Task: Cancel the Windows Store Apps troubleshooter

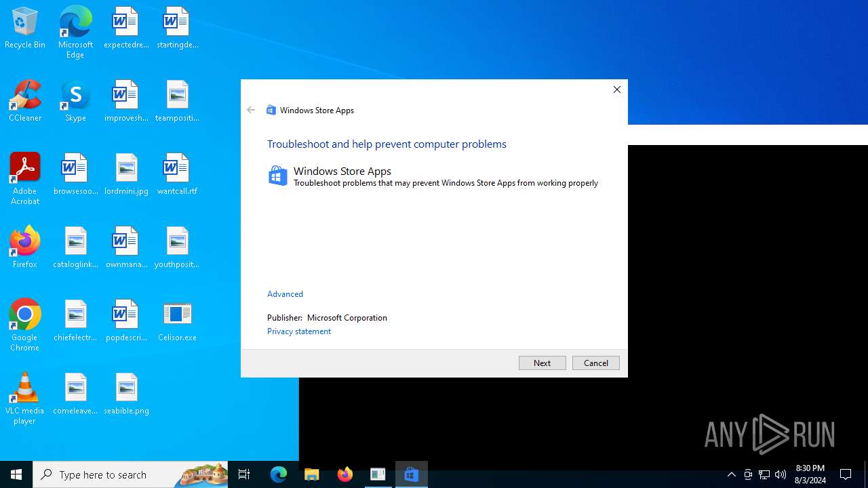Action: pos(595,363)
